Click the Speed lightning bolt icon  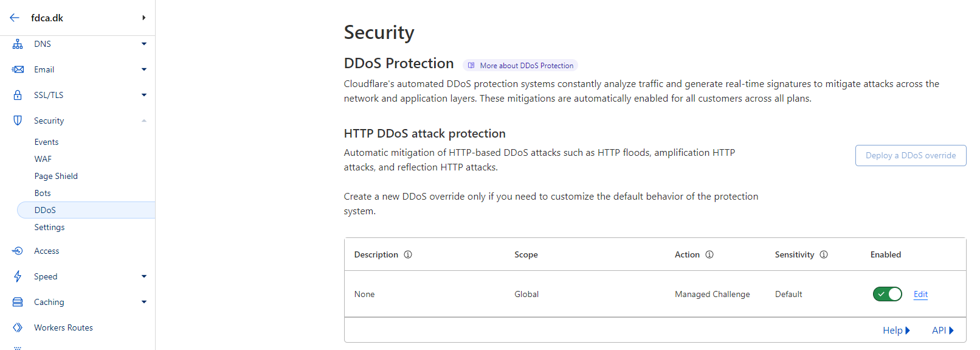pyautogui.click(x=18, y=276)
